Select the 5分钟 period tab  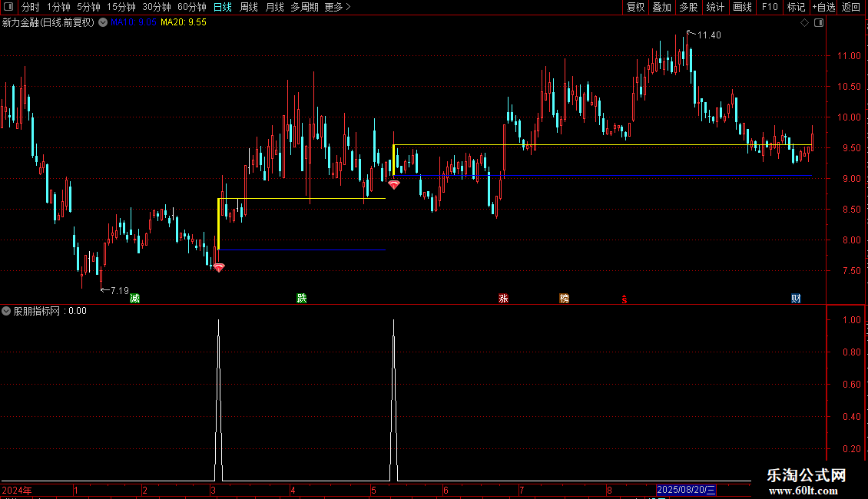88,7
